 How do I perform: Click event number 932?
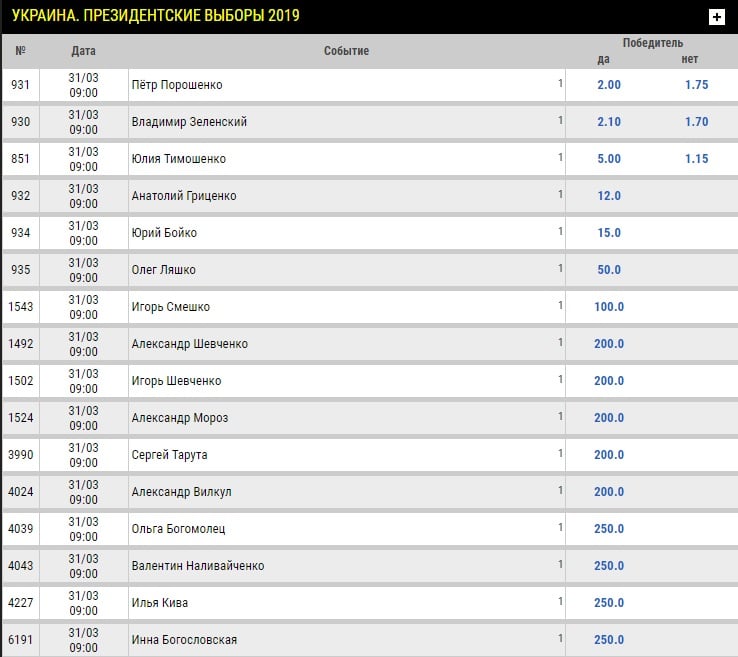coord(20,196)
